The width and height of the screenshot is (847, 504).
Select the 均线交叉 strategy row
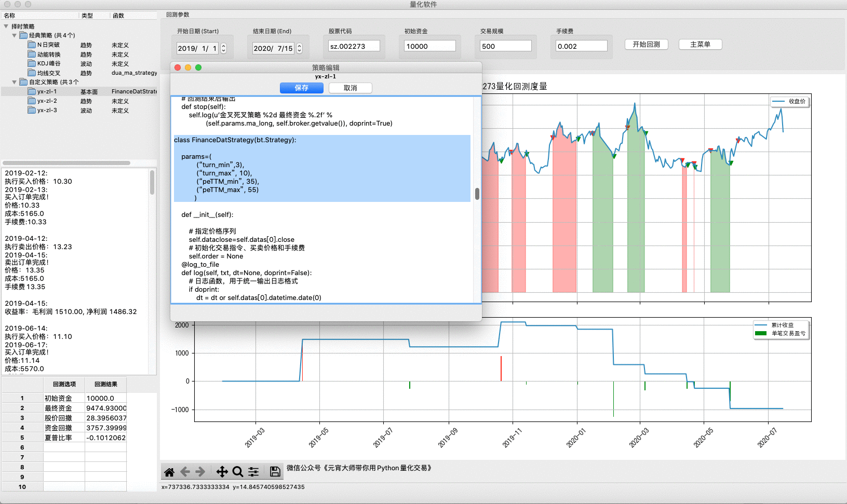(x=79, y=73)
